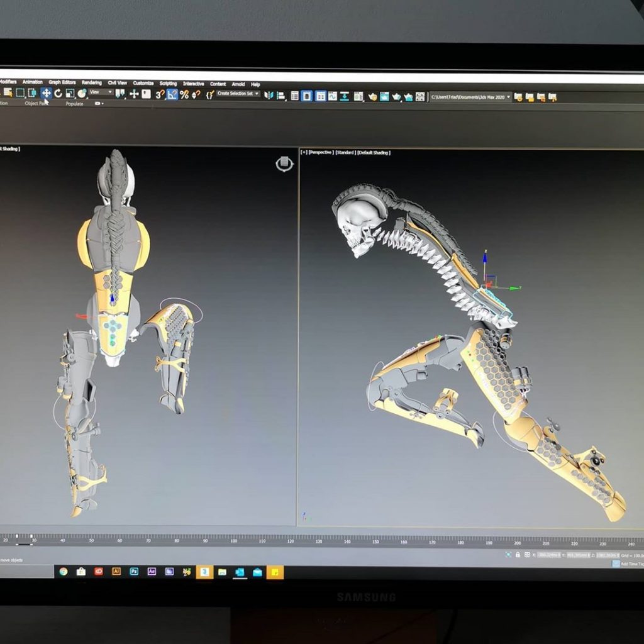Open Photoshop from the Windows taskbar
This screenshot has width=644, height=644.
[134, 571]
